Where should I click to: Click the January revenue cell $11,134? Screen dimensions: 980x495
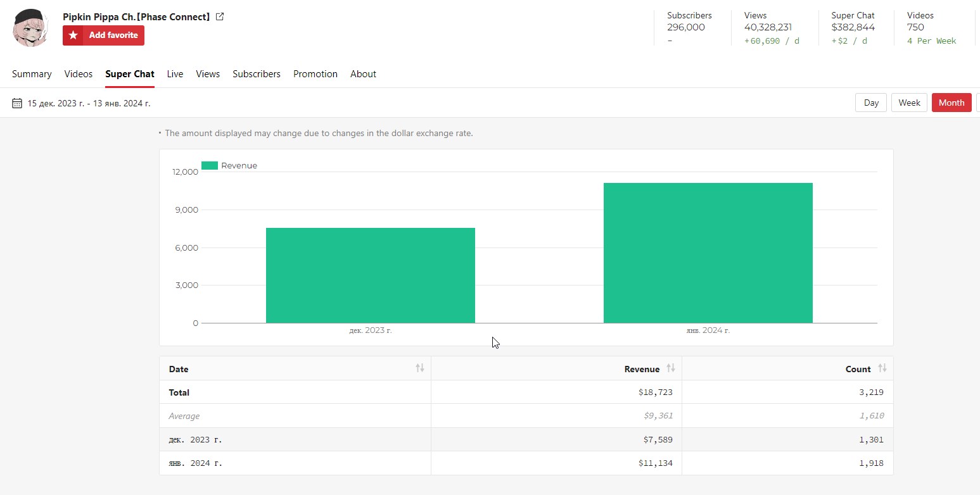656,463
